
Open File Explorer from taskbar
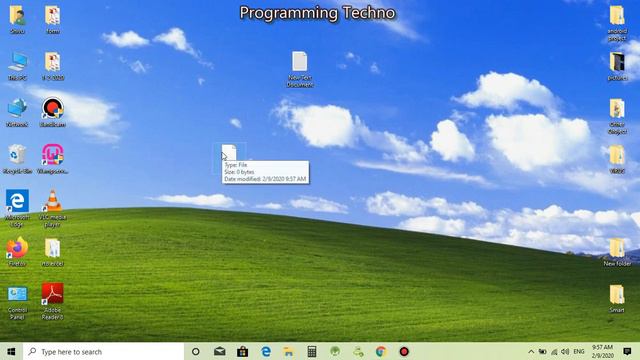[x=289, y=351]
